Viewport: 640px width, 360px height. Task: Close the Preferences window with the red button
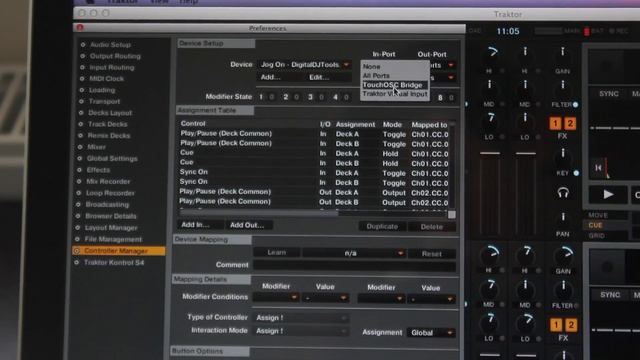[80, 27]
